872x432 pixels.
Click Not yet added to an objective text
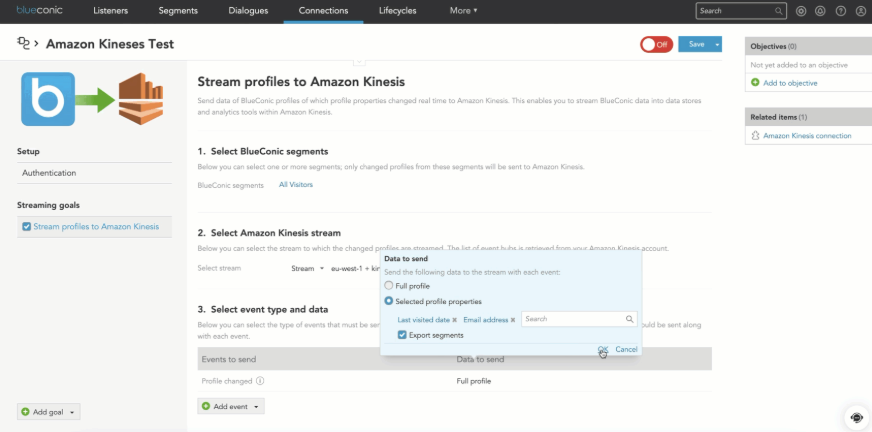pyautogui.click(x=799, y=65)
